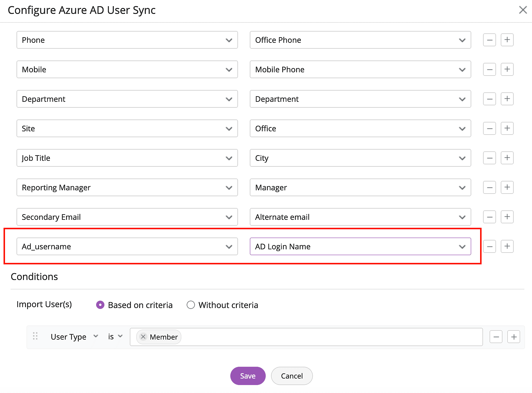
Task: Remove the Ad_username mapping row
Action: click(x=489, y=246)
